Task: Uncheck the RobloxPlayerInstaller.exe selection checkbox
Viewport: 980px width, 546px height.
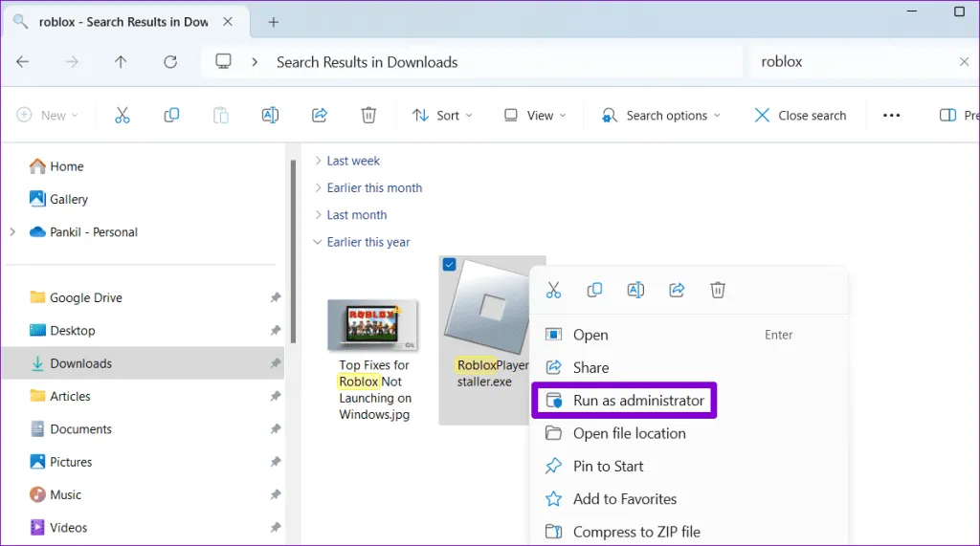Action: pos(450,266)
